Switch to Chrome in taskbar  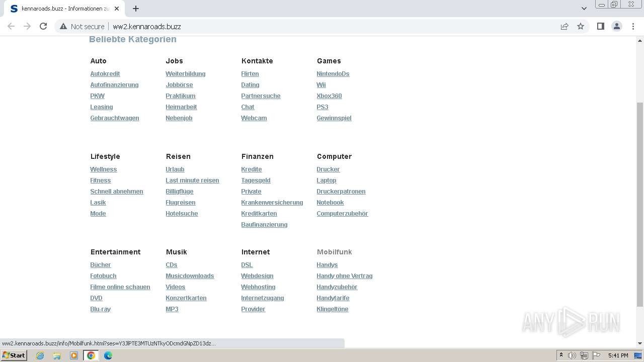coord(91,355)
